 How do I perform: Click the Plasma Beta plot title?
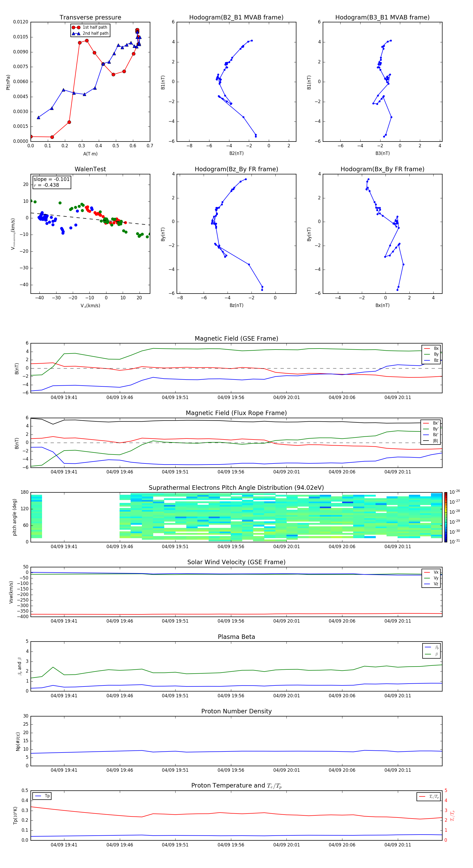coord(236,637)
